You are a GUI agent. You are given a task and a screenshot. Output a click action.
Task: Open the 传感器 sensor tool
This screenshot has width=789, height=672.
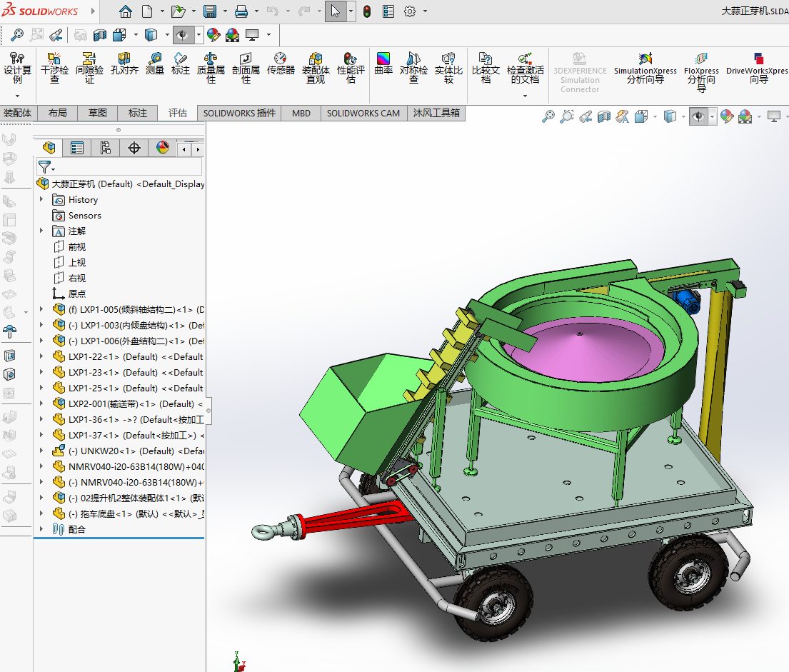click(x=281, y=64)
